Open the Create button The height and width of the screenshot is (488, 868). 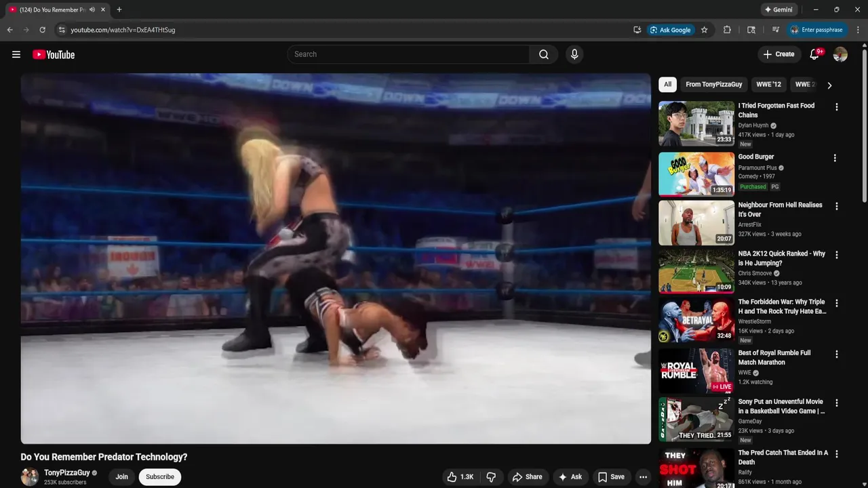click(x=779, y=54)
